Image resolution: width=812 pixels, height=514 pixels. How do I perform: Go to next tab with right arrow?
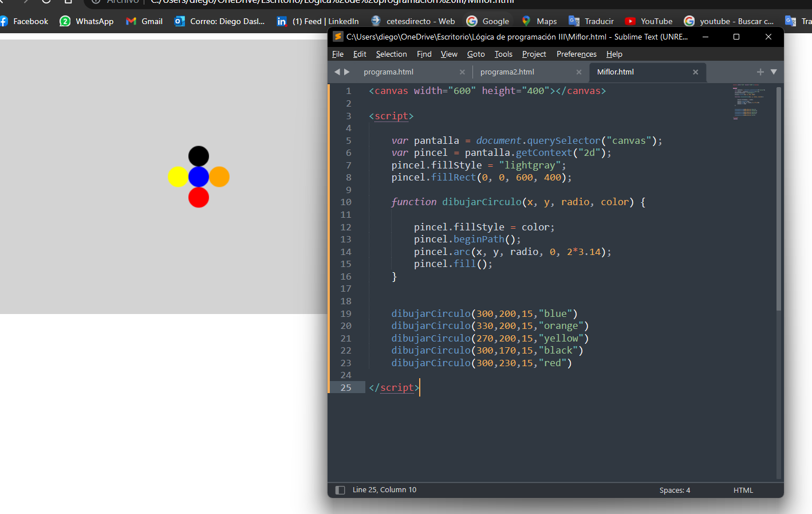347,72
